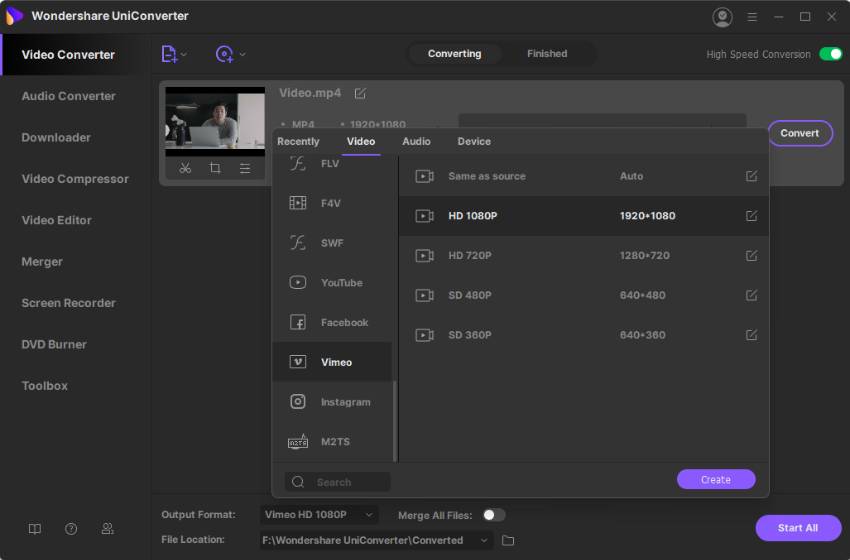Image resolution: width=850 pixels, height=560 pixels.
Task: Expand the Load DVD dropdown arrow
Action: pyautogui.click(x=242, y=54)
